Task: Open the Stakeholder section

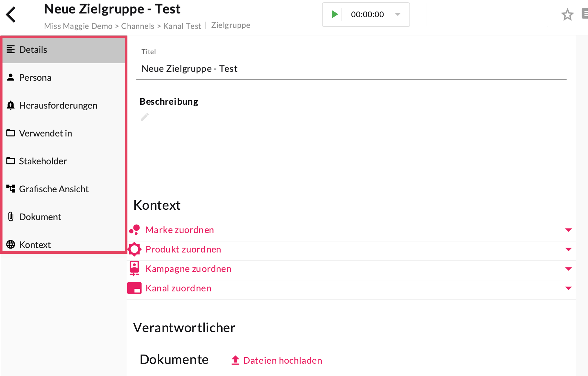Action: [43, 161]
